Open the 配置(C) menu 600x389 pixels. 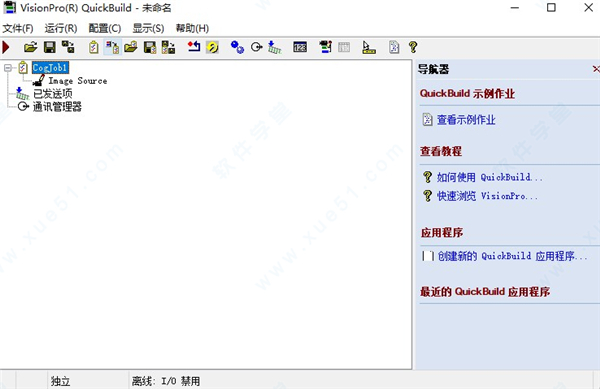[x=105, y=28]
